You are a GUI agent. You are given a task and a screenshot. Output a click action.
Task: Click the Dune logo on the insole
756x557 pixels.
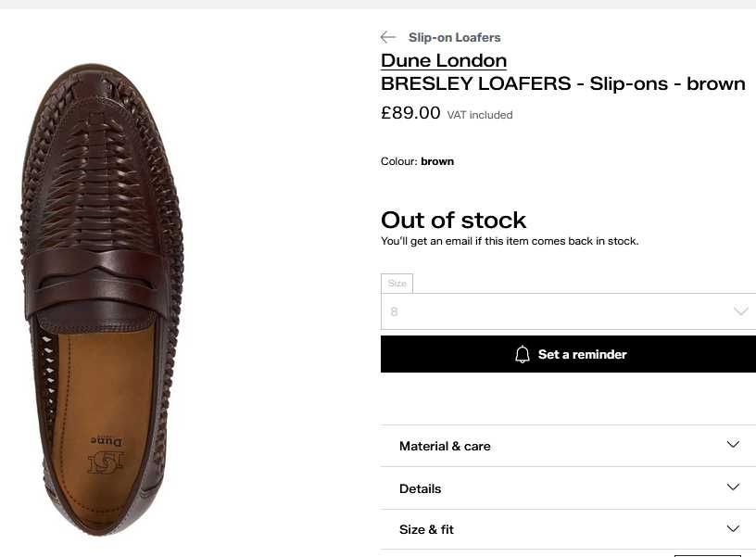(x=106, y=455)
